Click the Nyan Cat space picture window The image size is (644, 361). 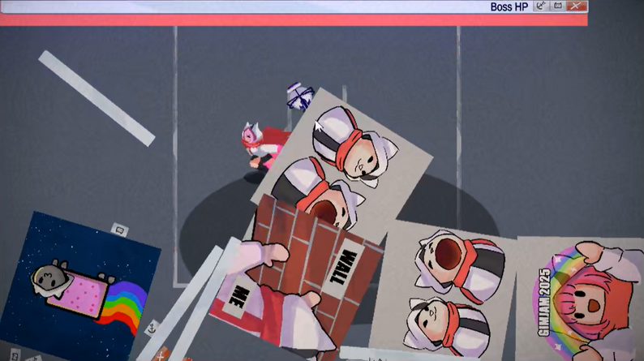click(82, 286)
